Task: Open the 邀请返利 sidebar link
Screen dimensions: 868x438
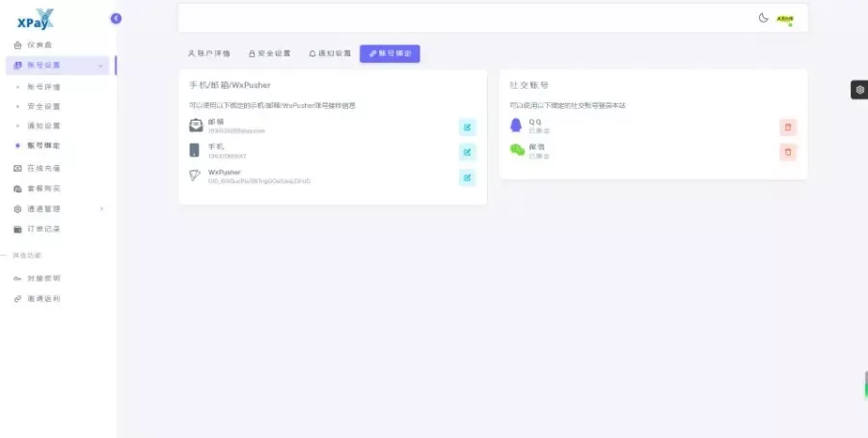Action: point(43,299)
